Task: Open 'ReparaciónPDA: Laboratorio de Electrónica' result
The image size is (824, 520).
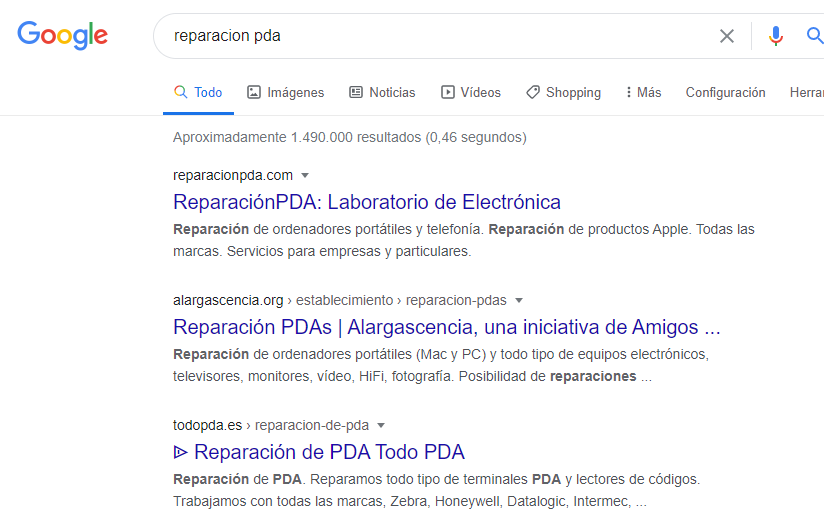Action: [367, 202]
